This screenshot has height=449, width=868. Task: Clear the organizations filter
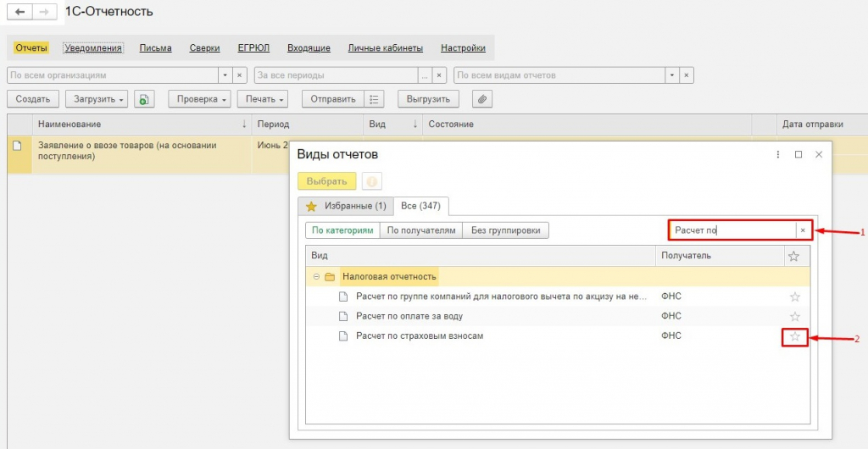click(x=239, y=75)
